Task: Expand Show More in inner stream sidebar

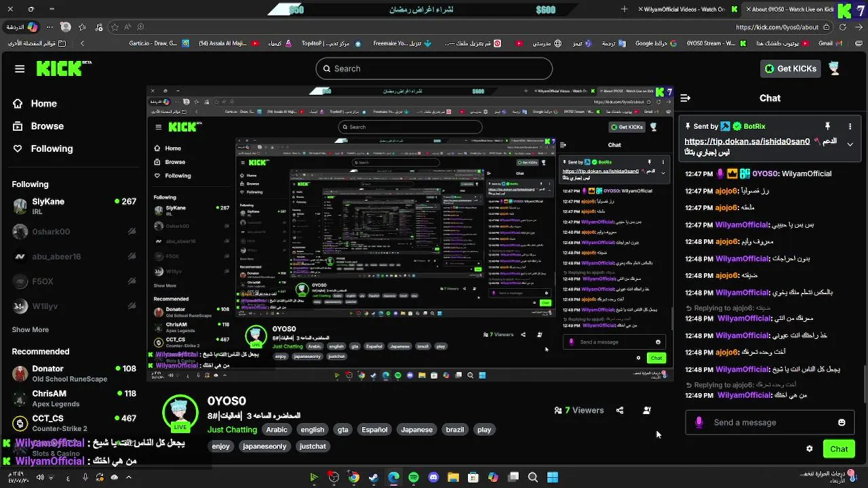Action: click(165, 286)
